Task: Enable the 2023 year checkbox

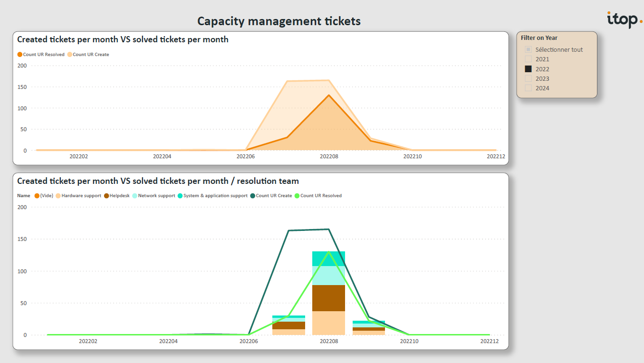Action: pyautogui.click(x=528, y=79)
